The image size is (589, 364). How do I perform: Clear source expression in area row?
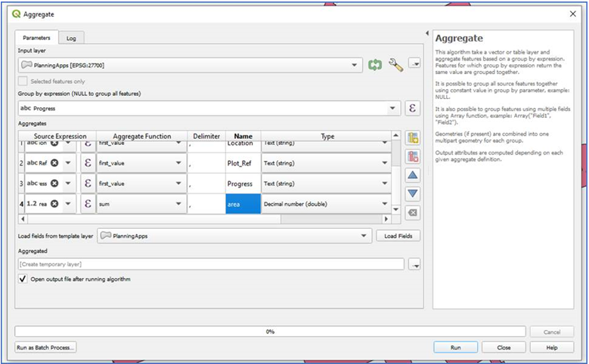click(x=54, y=204)
